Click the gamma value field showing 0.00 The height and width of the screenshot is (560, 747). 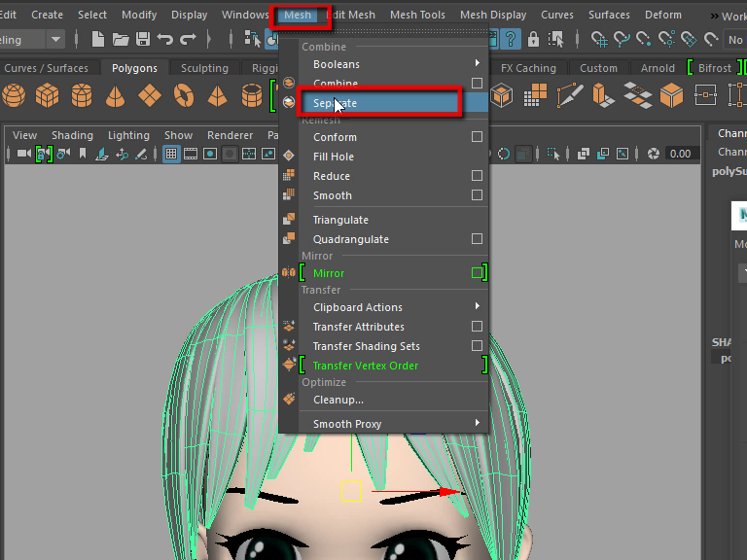point(680,154)
